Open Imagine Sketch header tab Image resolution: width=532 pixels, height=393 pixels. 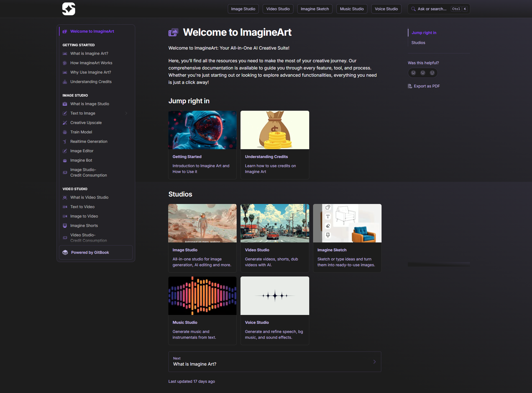tap(315, 9)
